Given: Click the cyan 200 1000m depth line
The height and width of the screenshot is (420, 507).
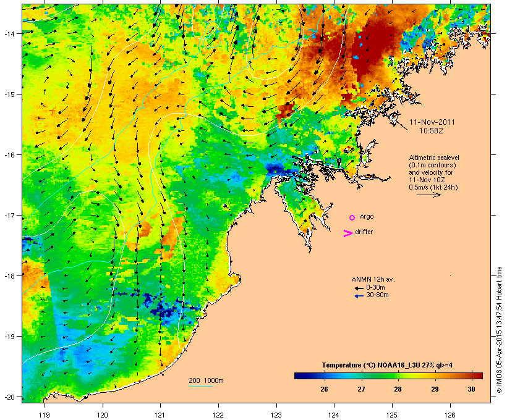Looking at the screenshot, I should coord(201,387).
